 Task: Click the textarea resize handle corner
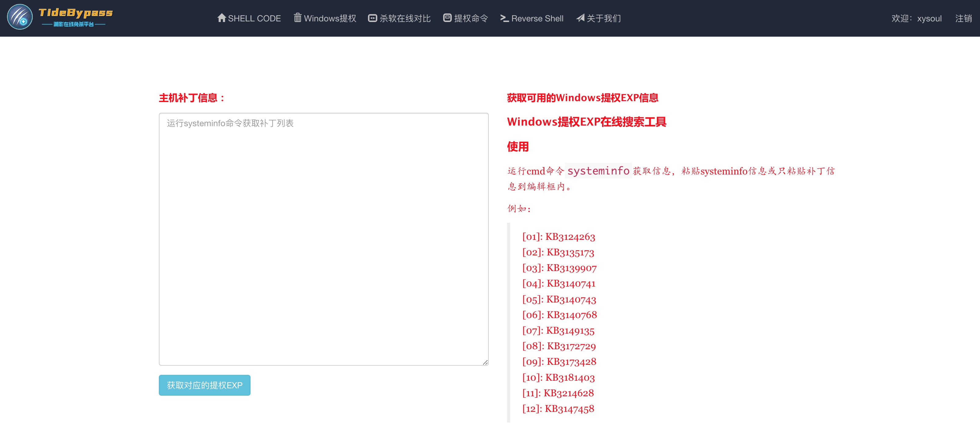pyautogui.click(x=485, y=362)
